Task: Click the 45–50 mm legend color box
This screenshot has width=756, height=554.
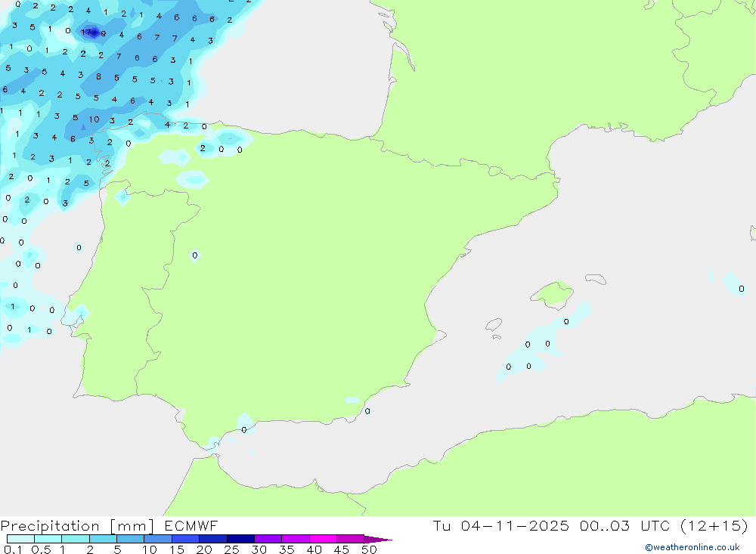Action: [x=351, y=539]
